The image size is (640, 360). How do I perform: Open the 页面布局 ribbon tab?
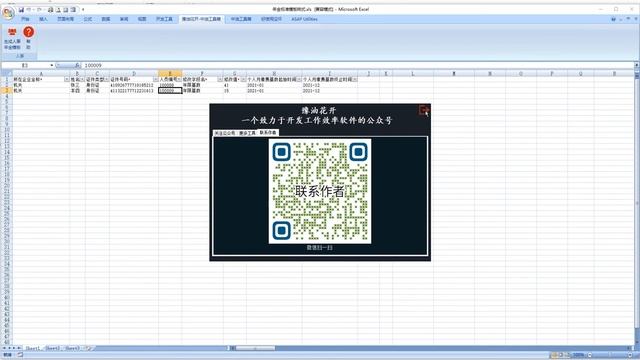coord(65,19)
